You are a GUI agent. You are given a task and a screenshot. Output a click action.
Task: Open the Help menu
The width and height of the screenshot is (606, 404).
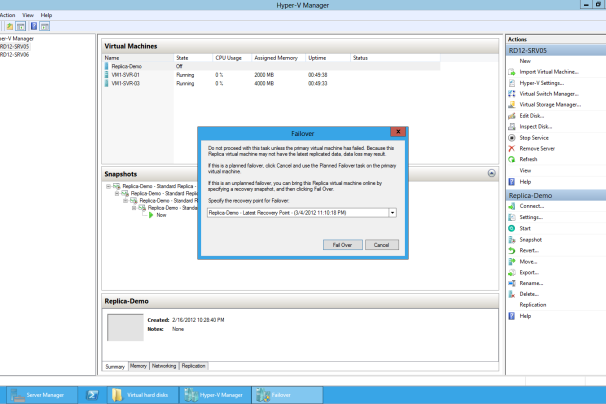46,15
